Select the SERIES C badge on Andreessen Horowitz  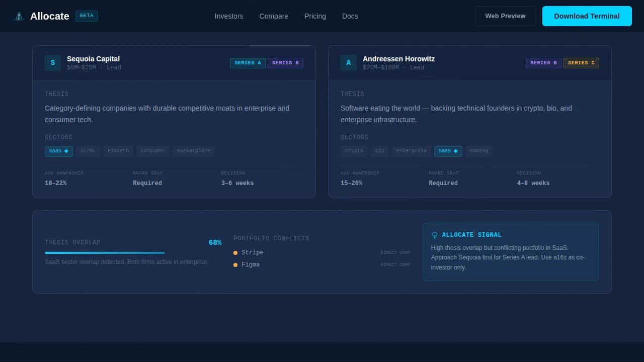click(x=581, y=62)
